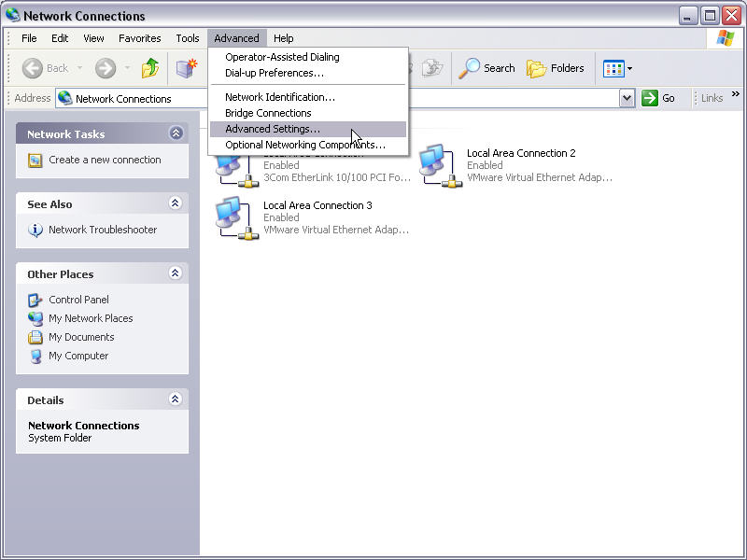
Task: Expand the Links toolbar chevron
Action: 736,94
